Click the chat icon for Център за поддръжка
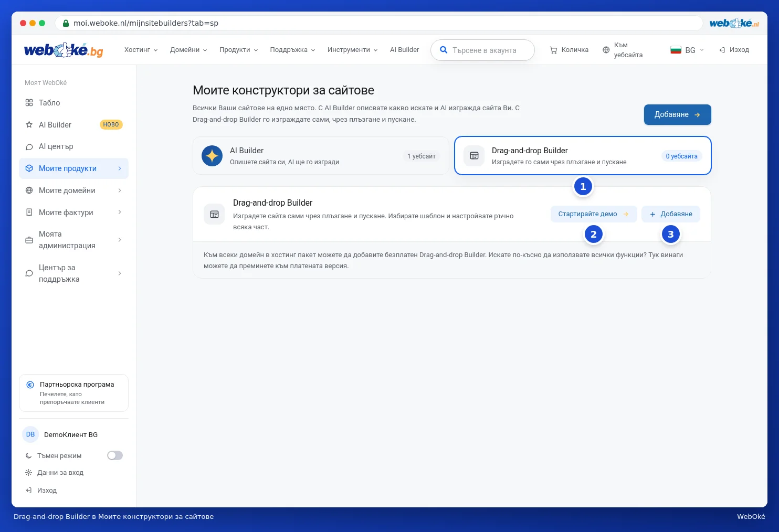The width and height of the screenshot is (779, 532). (x=29, y=273)
